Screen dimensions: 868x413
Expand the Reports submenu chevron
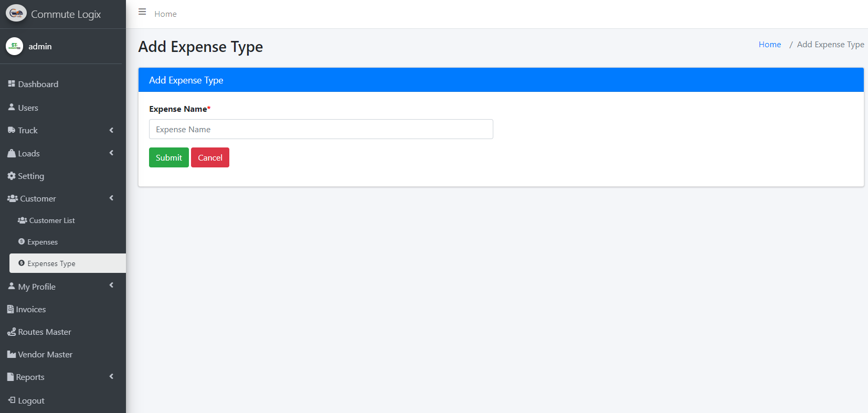[x=111, y=376]
